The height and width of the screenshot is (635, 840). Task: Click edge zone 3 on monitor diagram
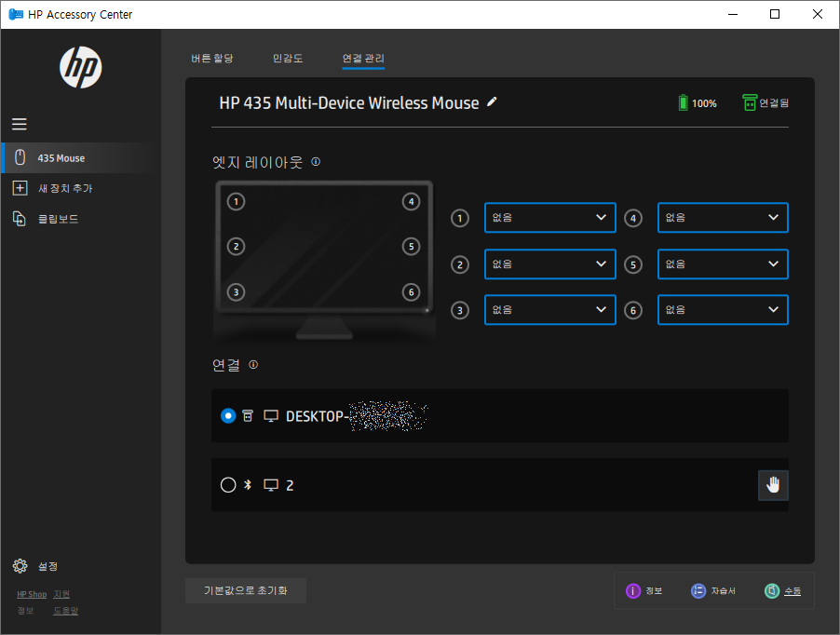click(x=237, y=292)
